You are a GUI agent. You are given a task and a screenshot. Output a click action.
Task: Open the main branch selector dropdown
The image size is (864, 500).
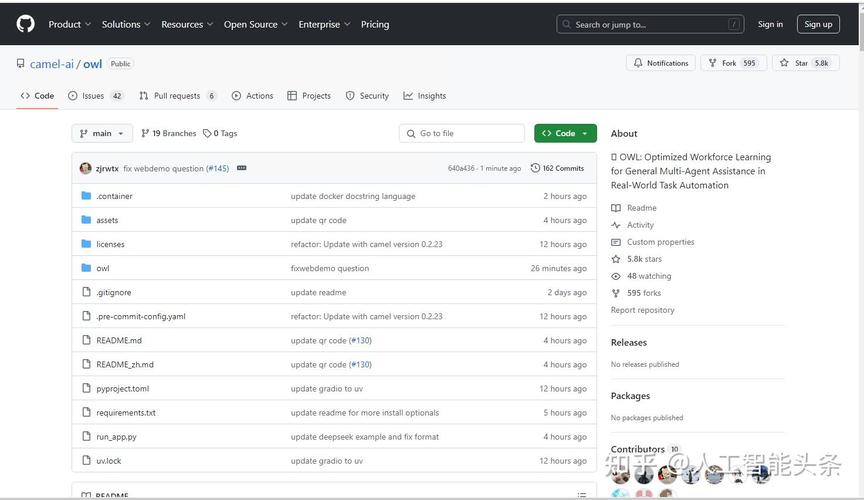(x=102, y=133)
